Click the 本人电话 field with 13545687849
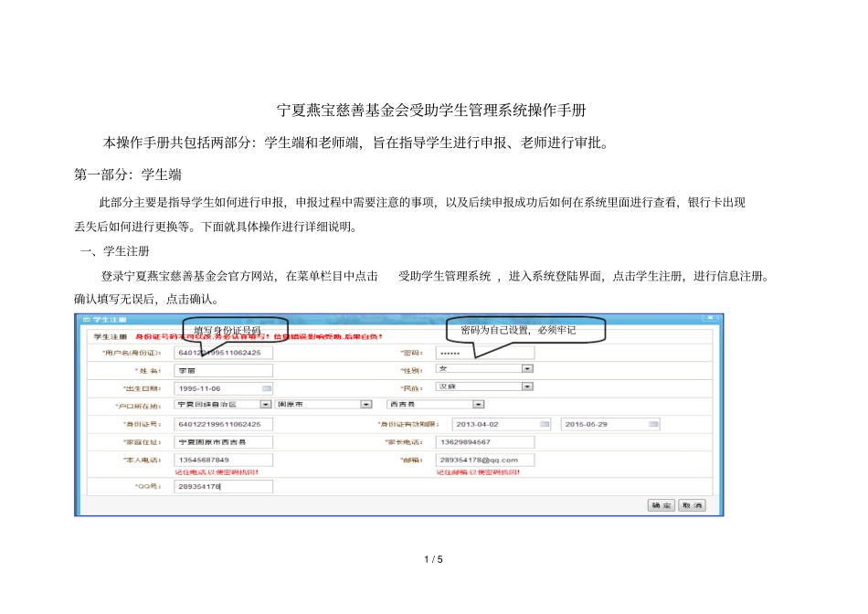This screenshot has width=868, height=614. click(x=223, y=460)
